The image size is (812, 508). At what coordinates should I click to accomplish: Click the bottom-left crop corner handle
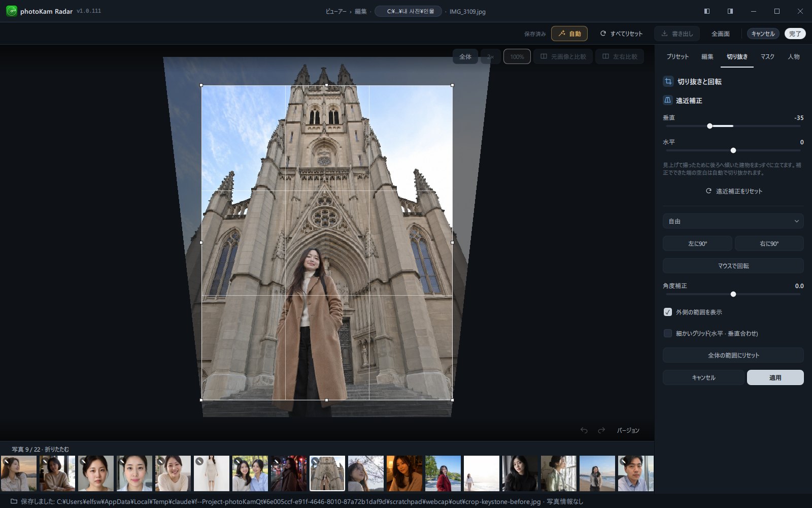(201, 400)
